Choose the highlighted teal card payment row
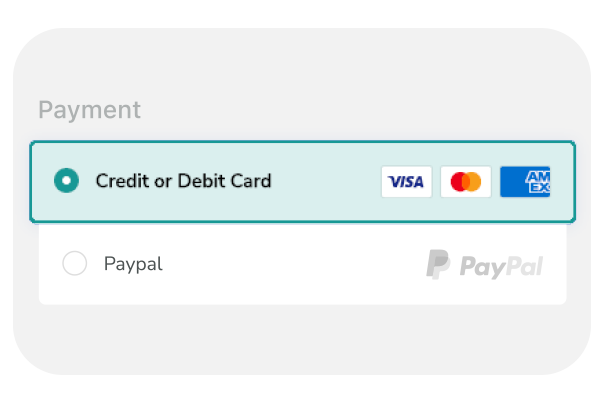The height and width of the screenshot is (400, 600). pos(303,182)
